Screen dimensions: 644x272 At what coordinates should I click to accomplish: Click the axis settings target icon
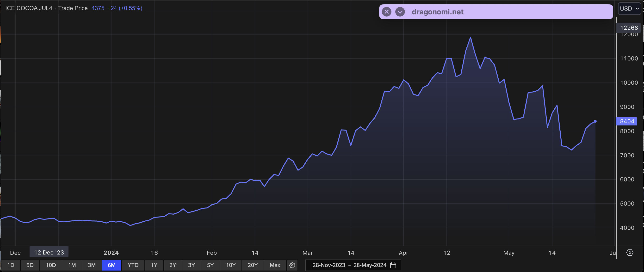click(x=630, y=253)
